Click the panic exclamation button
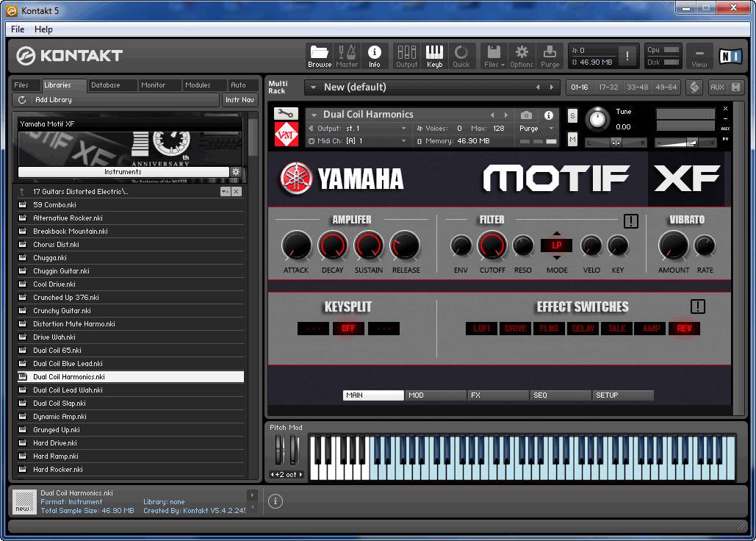Viewport: 756px width, 541px height. tap(627, 56)
